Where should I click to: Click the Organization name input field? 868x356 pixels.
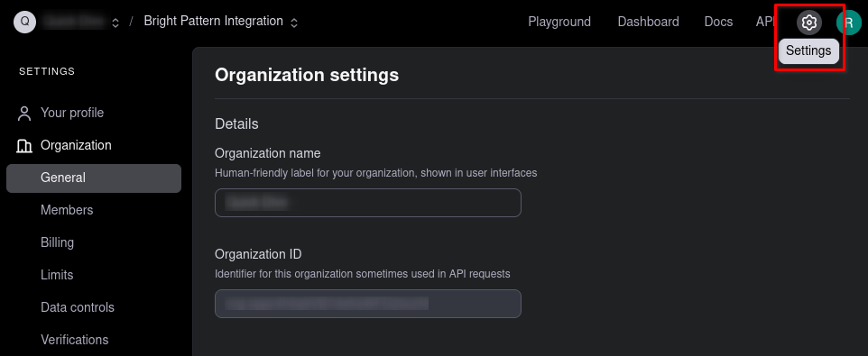tap(367, 203)
